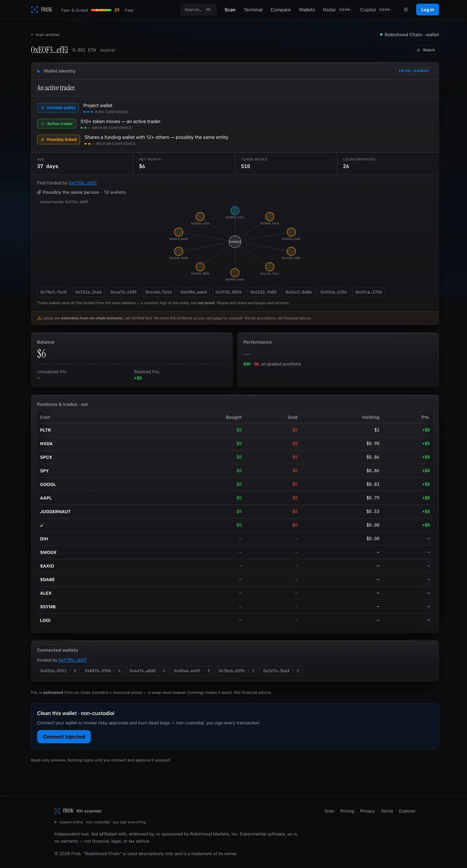The image size is (467, 868).
Task: Select the 0xca7d..4589 graph node circle
Action: [x=291, y=251]
